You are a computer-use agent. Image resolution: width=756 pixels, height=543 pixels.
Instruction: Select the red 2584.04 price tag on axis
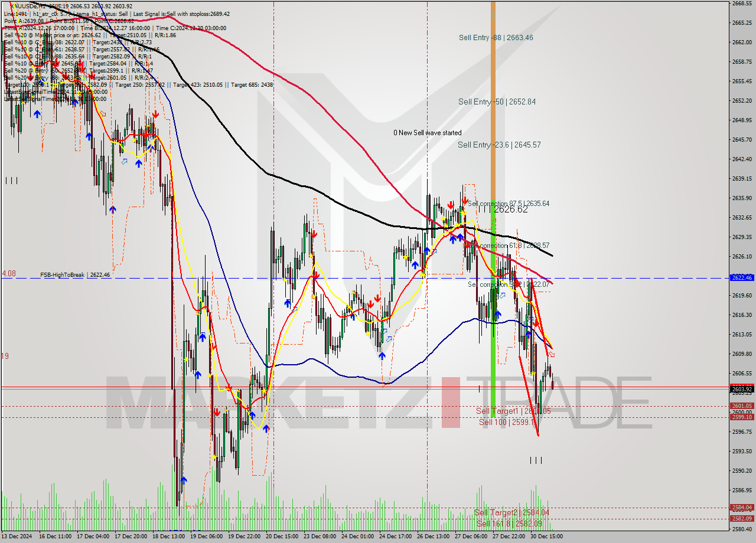point(742,508)
